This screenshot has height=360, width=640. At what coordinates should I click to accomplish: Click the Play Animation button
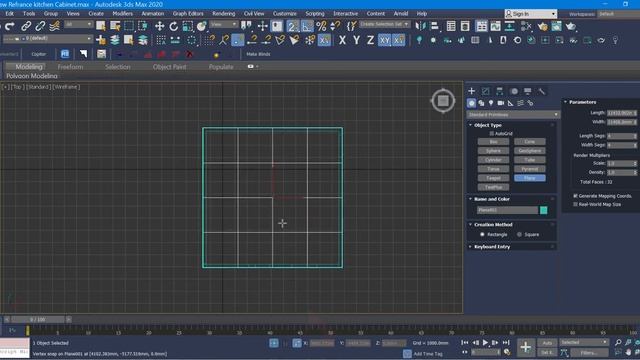[x=485, y=342]
